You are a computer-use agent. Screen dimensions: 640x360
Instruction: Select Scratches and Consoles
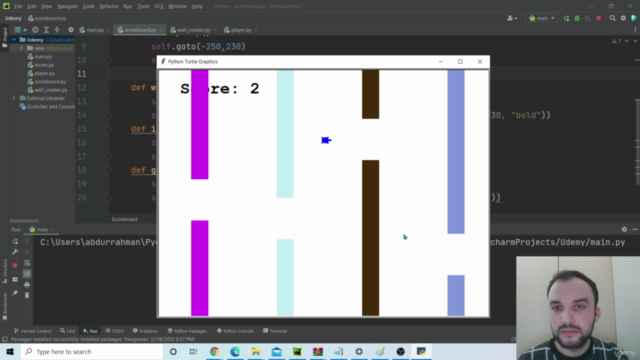(47, 107)
